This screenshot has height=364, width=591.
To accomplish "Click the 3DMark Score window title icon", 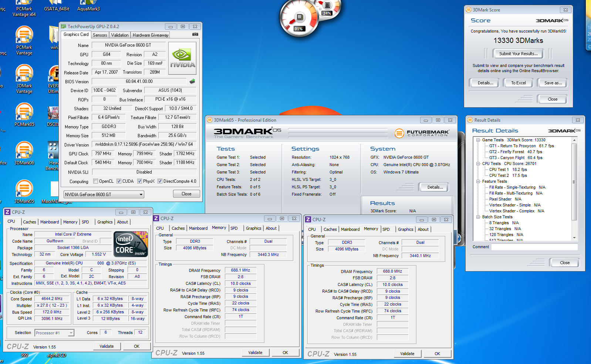I will click(469, 10).
